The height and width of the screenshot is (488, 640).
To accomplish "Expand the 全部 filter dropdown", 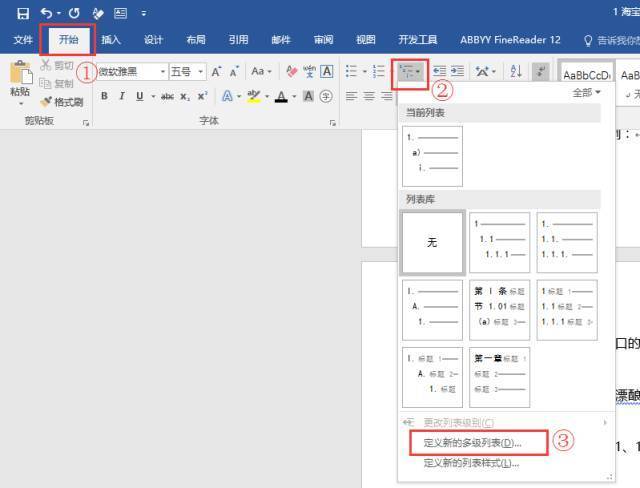I will click(x=587, y=93).
